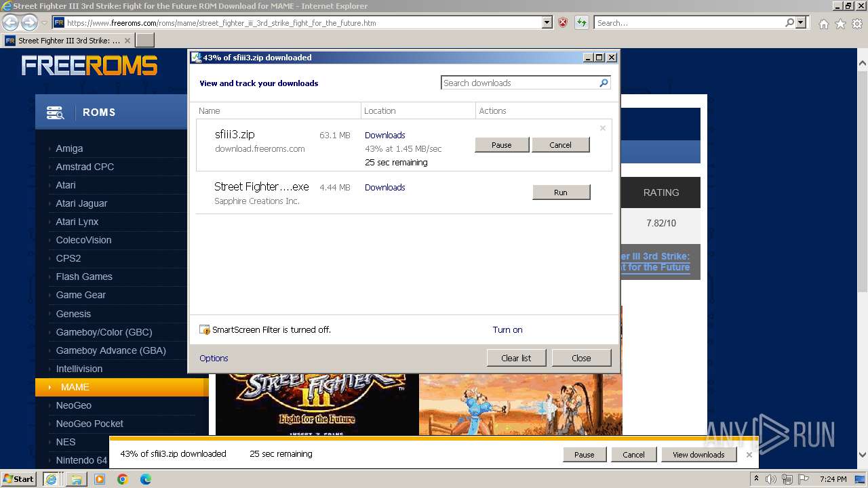Close the Street Fighter III tab
This screenshot has height=488, width=868.
coord(127,41)
